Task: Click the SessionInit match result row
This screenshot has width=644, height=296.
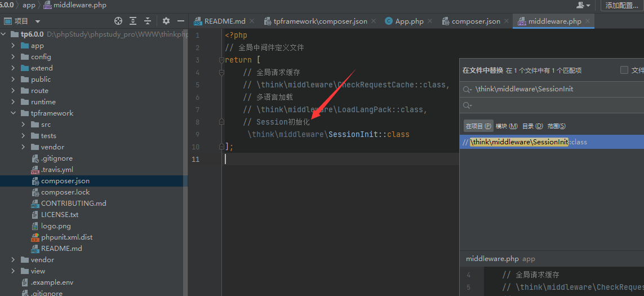Action: click(x=552, y=142)
